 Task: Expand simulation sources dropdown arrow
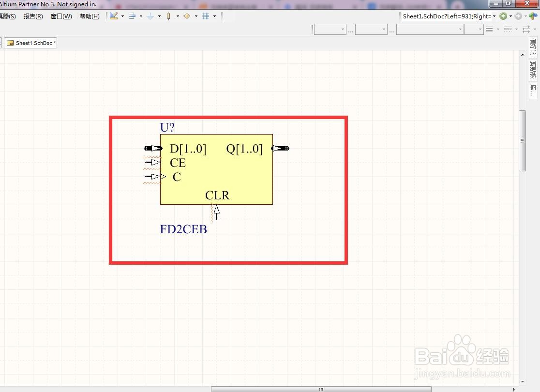tap(196, 16)
